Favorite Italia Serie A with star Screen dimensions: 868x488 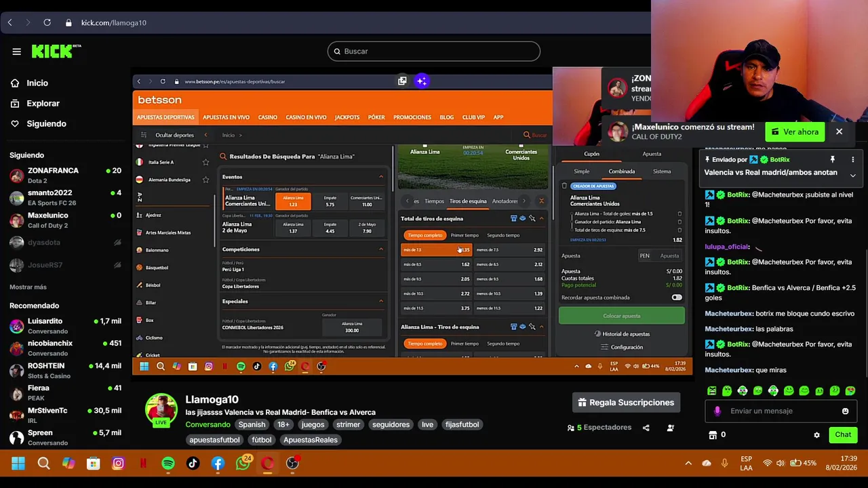tap(205, 162)
